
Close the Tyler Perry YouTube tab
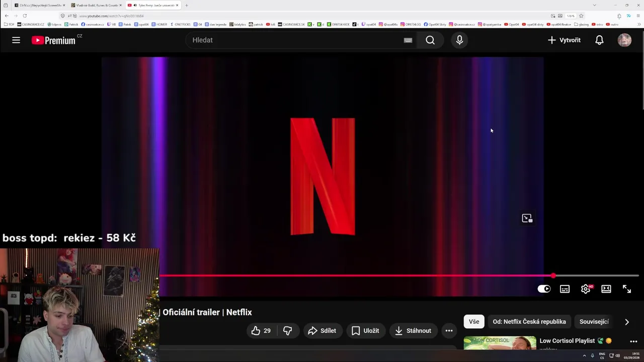pyautogui.click(x=177, y=5)
